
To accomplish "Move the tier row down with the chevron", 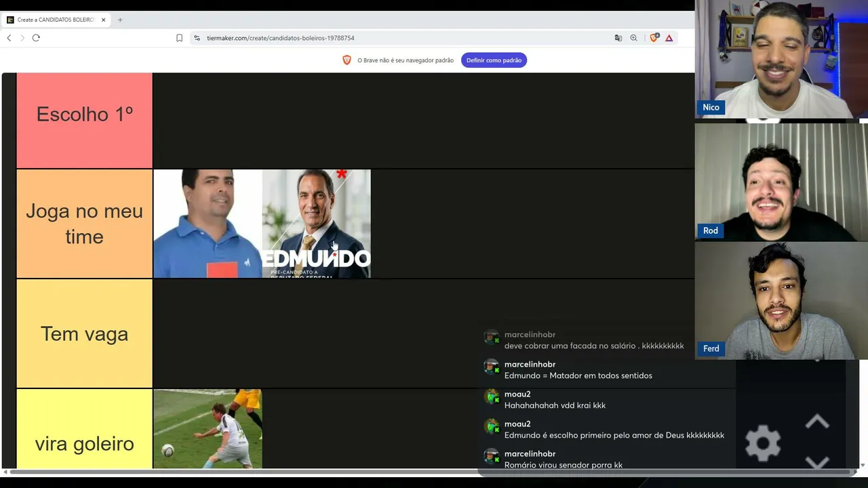I will pos(817,462).
